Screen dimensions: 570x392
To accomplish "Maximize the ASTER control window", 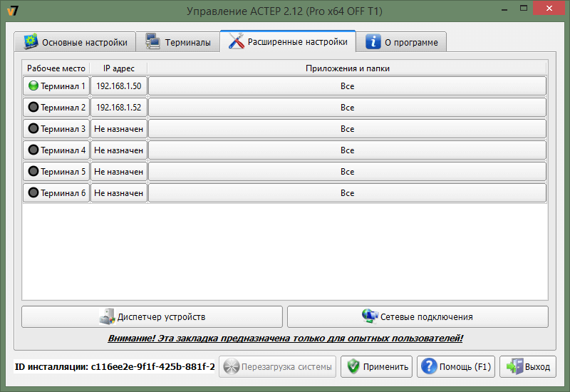I will click(524, 9).
